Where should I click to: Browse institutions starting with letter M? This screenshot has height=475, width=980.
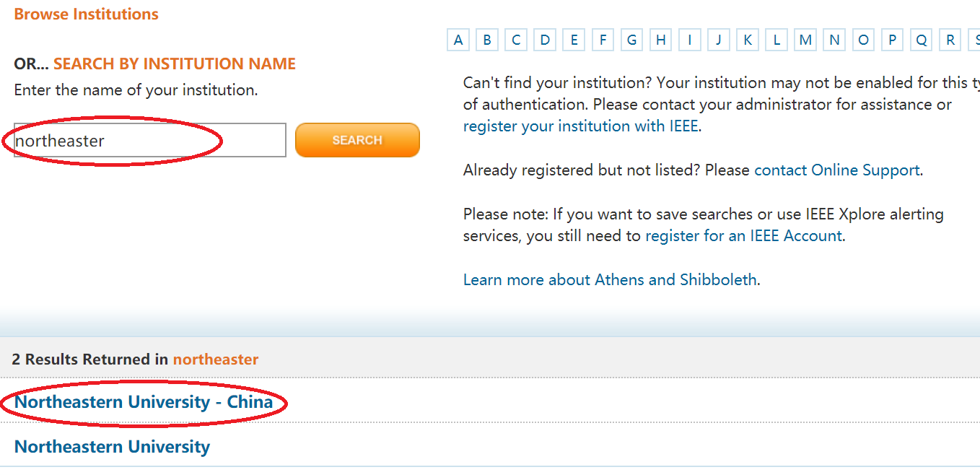point(805,40)
